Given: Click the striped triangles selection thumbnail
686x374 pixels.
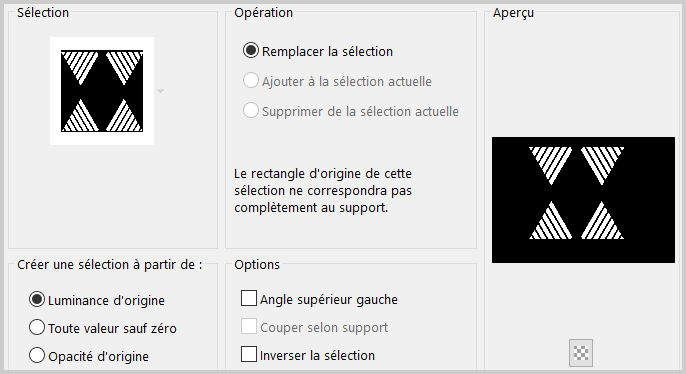Looking at the screenshot, I should tap(102, 91).
